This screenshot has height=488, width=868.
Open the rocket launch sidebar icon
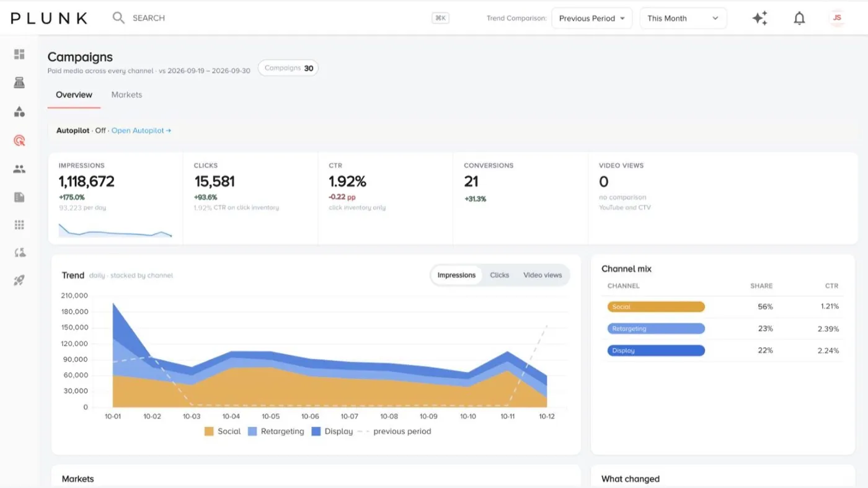(19, 280)
